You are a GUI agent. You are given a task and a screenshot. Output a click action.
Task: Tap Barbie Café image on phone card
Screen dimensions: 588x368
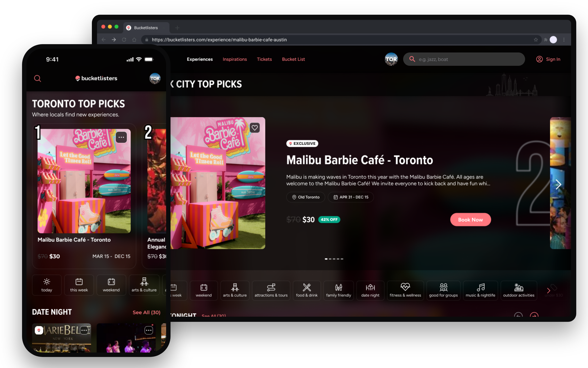(x=84, y=181)
